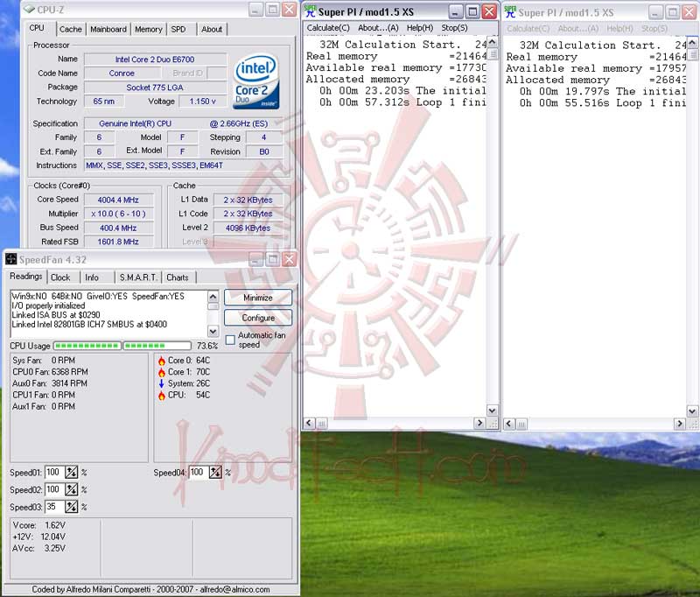Click the Core Speed value 4004.4 MHz
The height and width of the screenshot is (597, 700).
118,200
